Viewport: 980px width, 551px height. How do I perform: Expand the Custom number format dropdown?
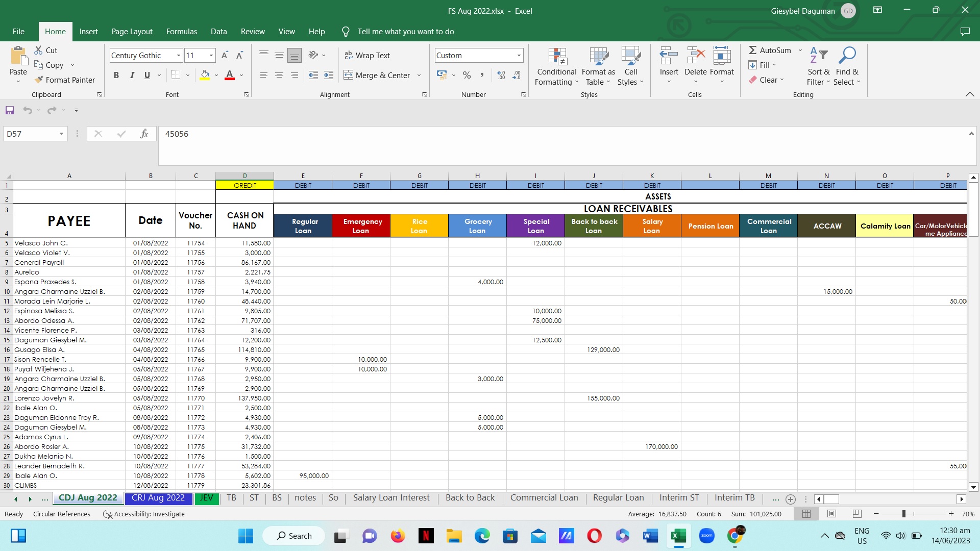coord(519,56)
